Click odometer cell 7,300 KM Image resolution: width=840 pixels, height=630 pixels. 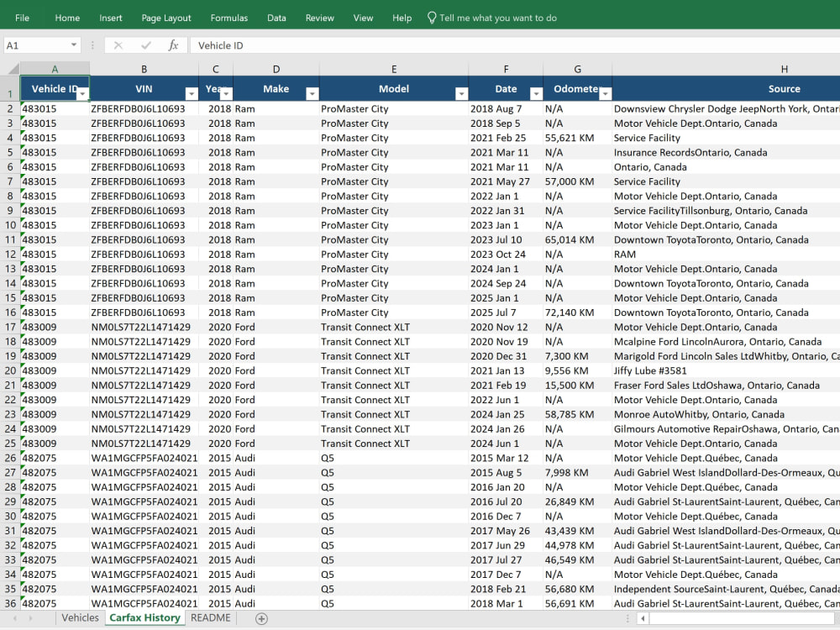click(x=578, y=356)
